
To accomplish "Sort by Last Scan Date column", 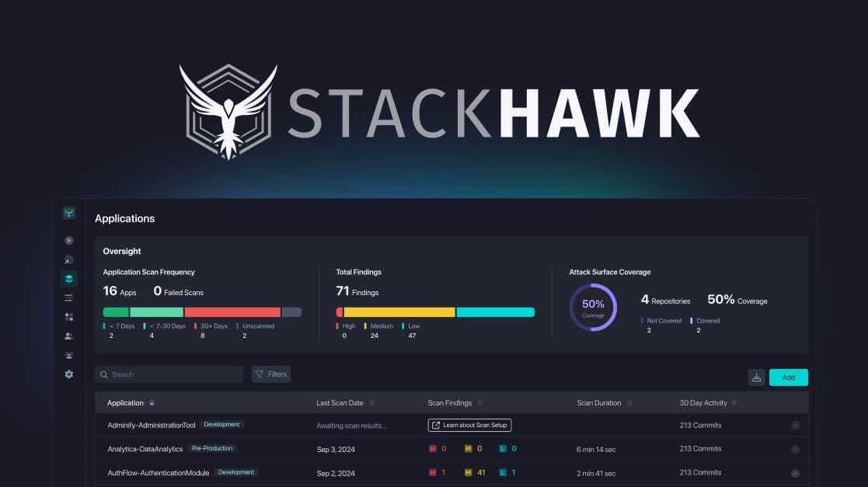I will click(x=371, y=403).
